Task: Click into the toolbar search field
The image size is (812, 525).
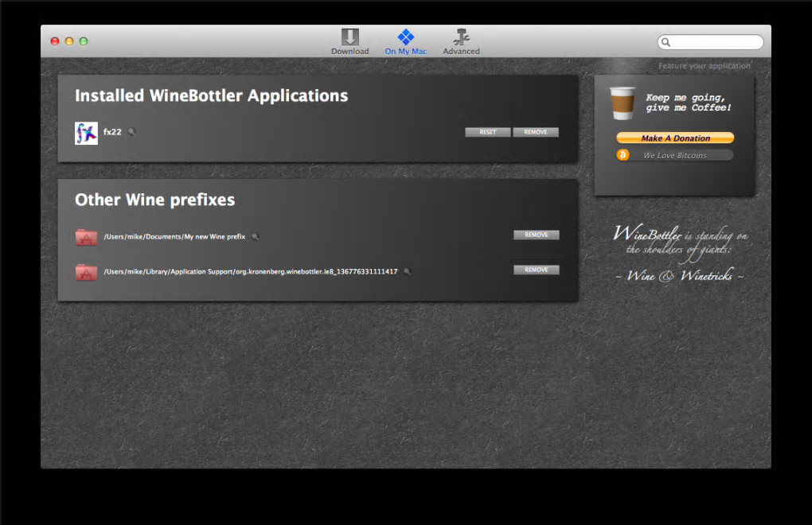Action: point(710,42)
